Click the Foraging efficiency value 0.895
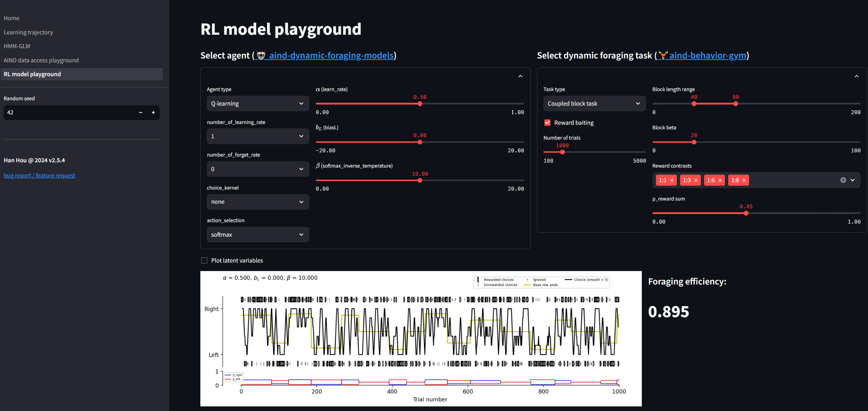The width and height of the screenshot is (868, 411). pos(668,312)
